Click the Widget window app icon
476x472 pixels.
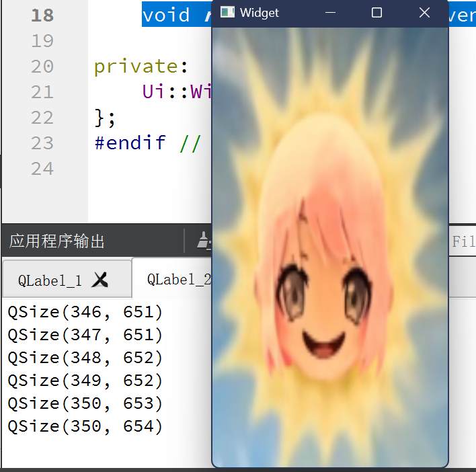point(227,13)
